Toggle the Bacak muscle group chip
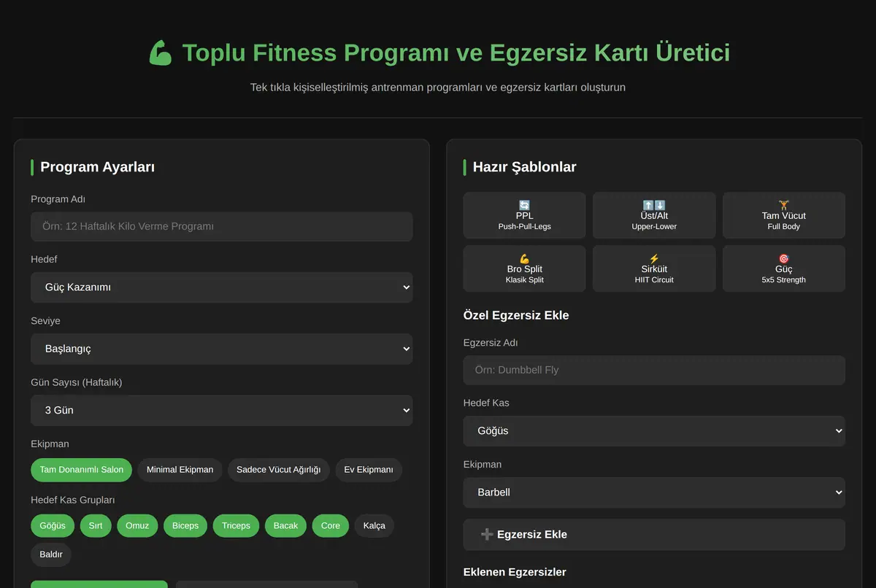Image resolution: width=876 pixels, height=588 pixels. click(x=285, y=525)
